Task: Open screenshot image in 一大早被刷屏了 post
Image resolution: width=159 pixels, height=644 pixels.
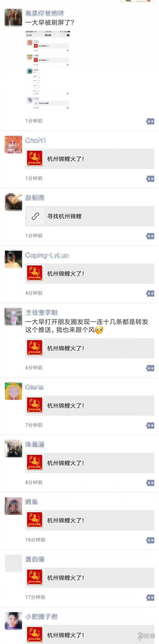Action: (x=48, y=70)
